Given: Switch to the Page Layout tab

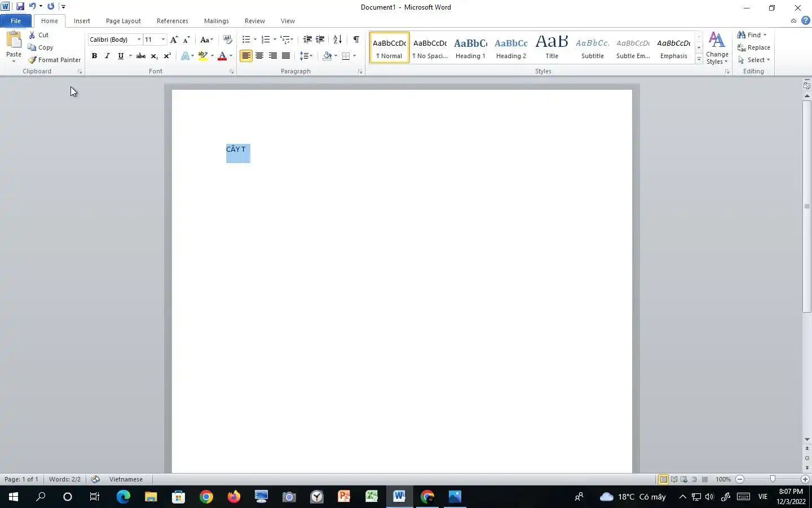Looking at the screenshot, I should tap(123, 21).
